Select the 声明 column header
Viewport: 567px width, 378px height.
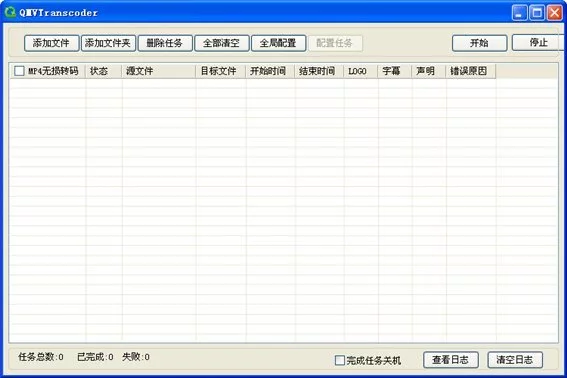pyautogui.click(x=429, y=71)
